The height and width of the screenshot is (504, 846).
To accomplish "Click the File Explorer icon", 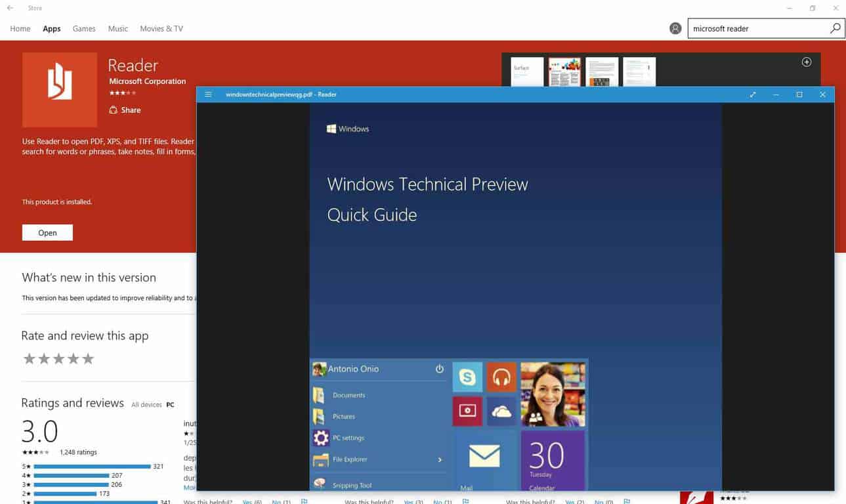I will [x=321, y=459].
